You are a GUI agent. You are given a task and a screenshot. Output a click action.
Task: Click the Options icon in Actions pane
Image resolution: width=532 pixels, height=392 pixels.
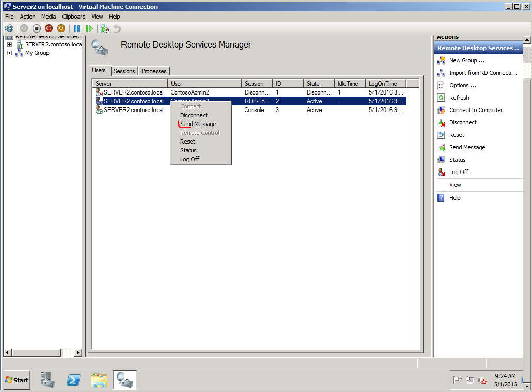click(441, 85)
